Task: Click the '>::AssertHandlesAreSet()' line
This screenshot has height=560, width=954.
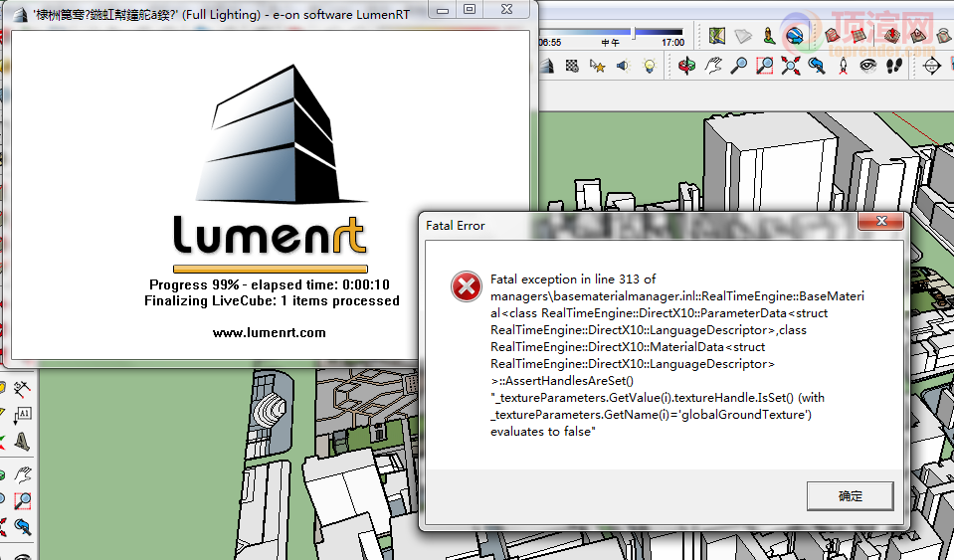Action: coord(562,381)
